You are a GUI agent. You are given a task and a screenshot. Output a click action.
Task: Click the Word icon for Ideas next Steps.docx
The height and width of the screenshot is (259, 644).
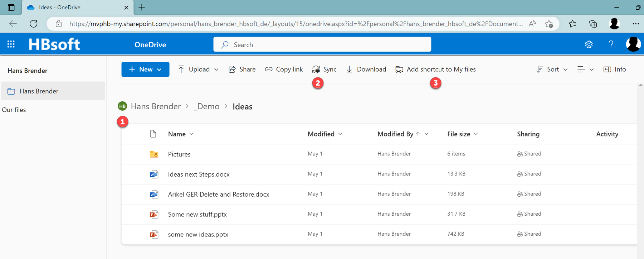154,174
